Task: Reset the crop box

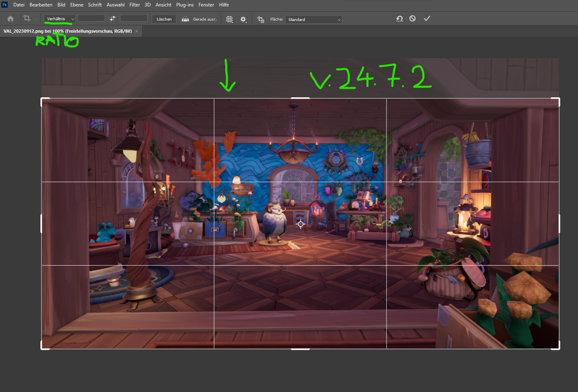Action: pyautogui.click(x=399, y=19)
